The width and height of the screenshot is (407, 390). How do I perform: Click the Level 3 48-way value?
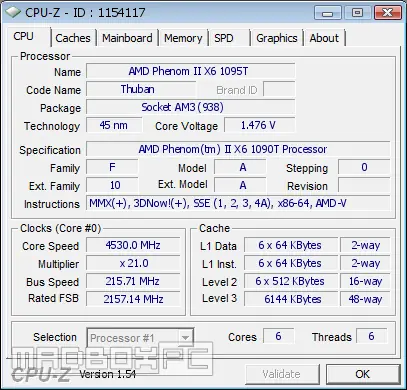click(365, 299)
